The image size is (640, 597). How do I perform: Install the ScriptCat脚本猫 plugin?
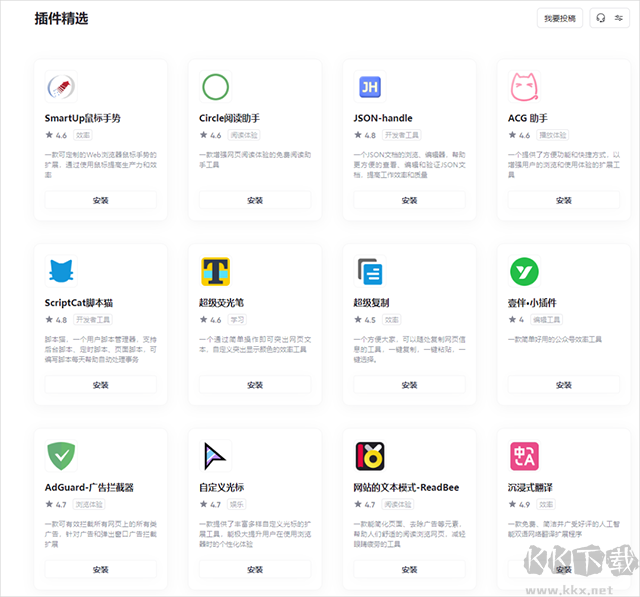point(100,385)
